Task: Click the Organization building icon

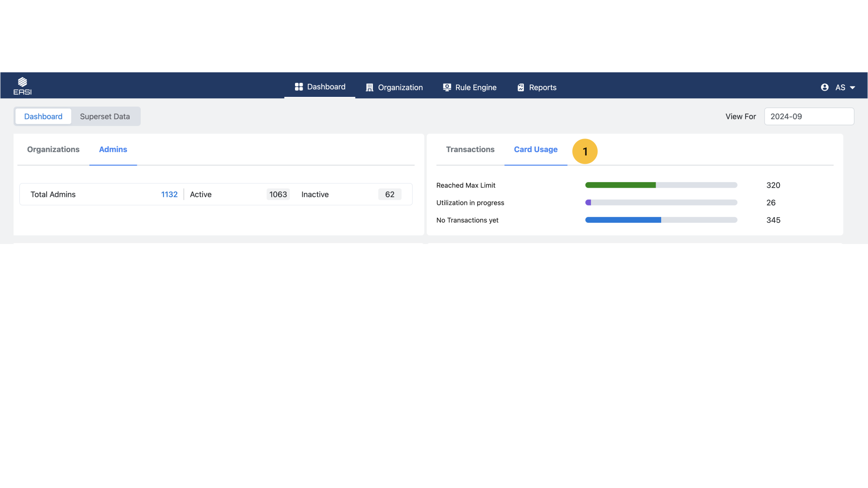Action: click(370, 88)
